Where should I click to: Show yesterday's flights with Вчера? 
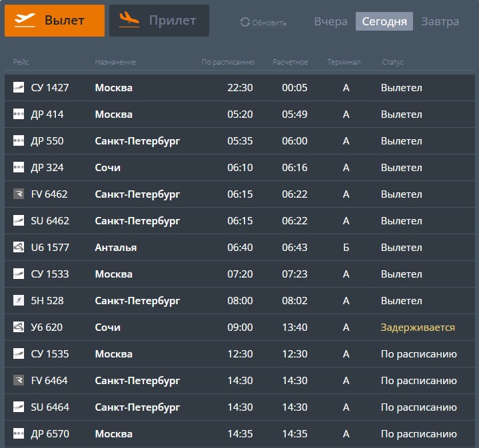click(330, 21)
